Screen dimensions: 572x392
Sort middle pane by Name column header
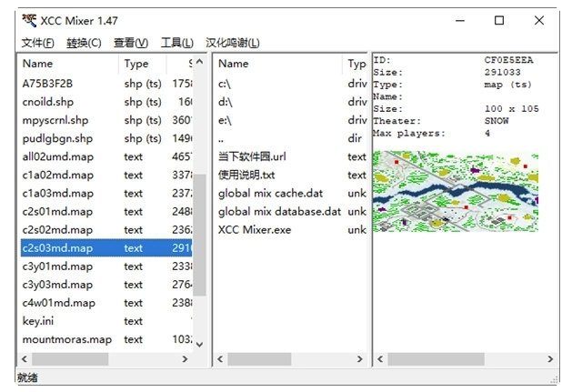(278, 64)
